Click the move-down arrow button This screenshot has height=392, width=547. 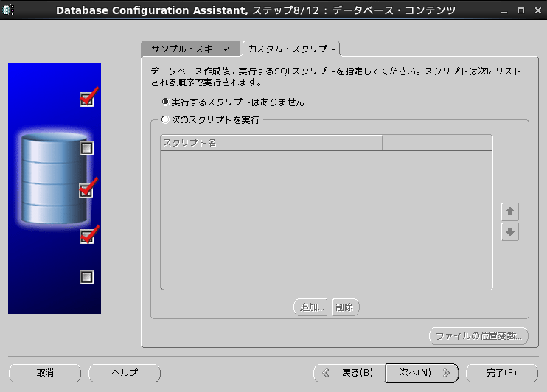click(509, 232)
